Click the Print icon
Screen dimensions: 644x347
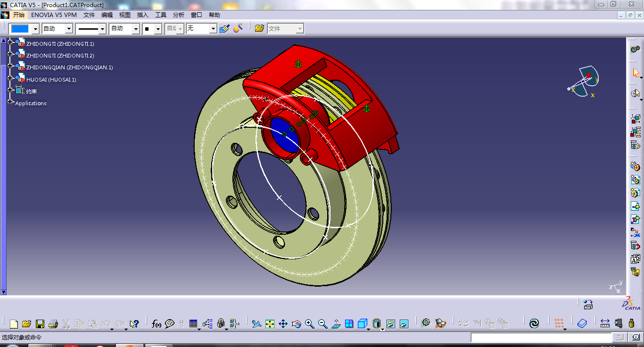(53, 324)
